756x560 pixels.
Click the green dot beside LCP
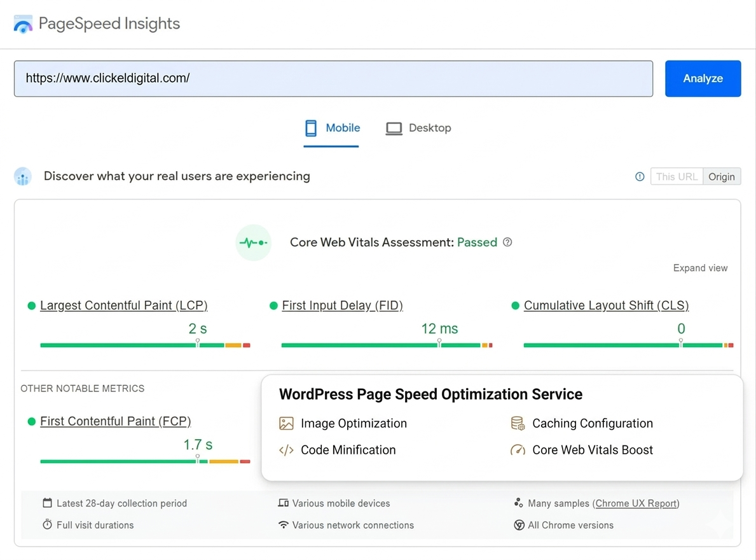coord(32,306)
